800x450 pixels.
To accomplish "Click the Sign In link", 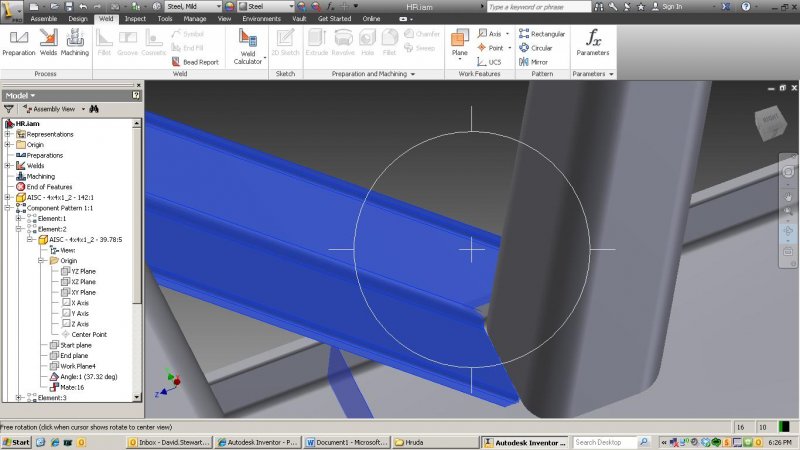I will (x=672, y=7).
